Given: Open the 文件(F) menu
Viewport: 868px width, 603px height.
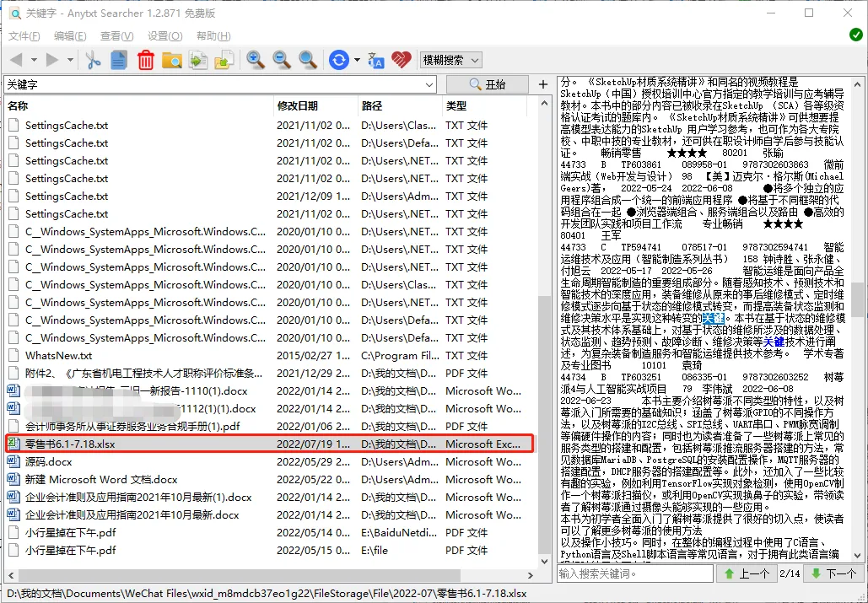Looking at the screenshot, I should point(24,36).
